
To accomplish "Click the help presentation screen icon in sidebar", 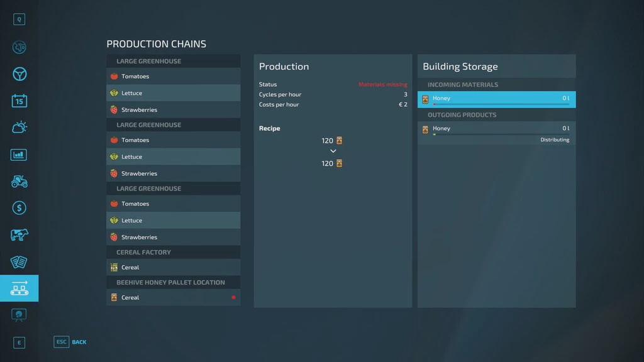I will pos(19,315).
